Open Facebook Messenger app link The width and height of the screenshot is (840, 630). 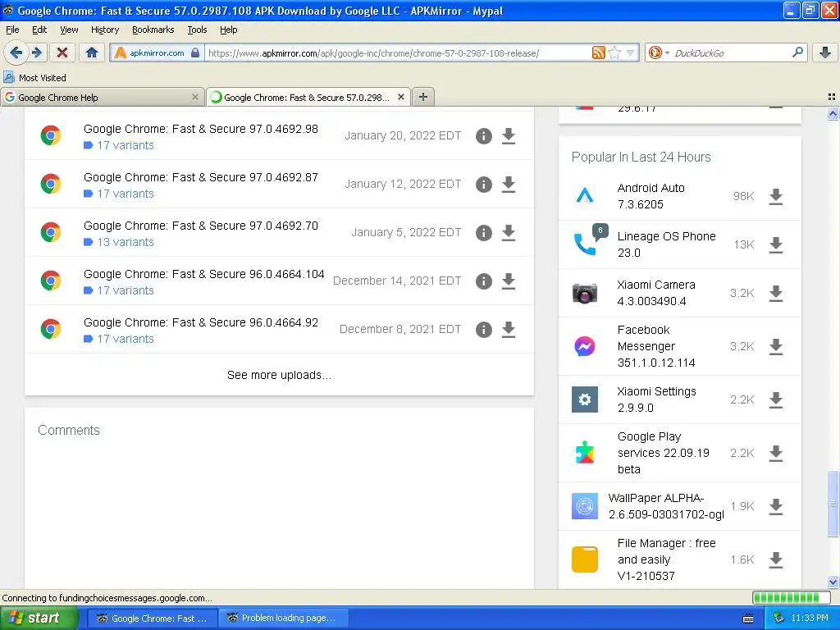tap(656, 346)
